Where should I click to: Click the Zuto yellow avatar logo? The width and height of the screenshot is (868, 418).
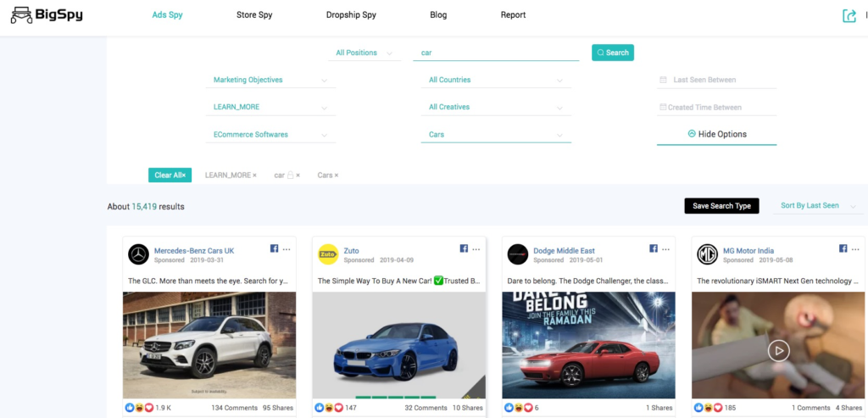(328, 254)
